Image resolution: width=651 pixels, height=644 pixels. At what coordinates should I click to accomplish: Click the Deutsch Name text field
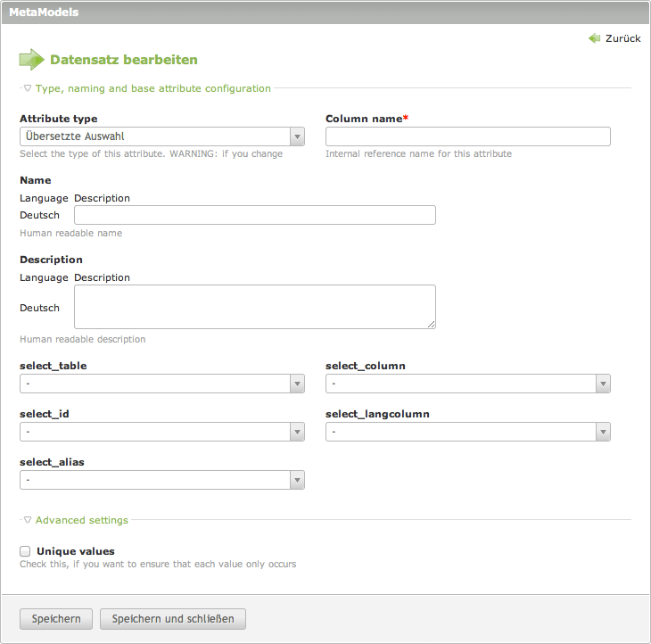click(255, 215)
